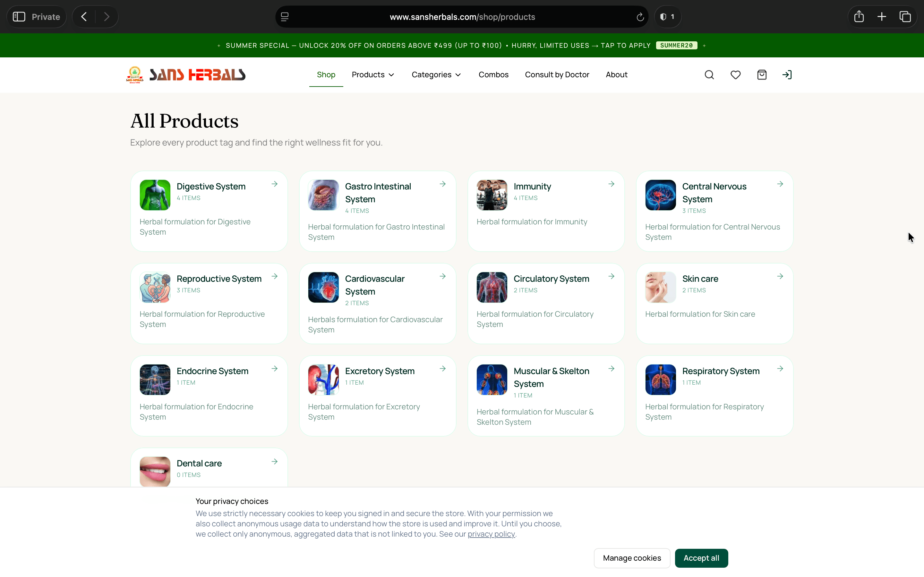Reload the page with the refresh icon
Screen dimensions: 924x577
[x=640, y=17]
